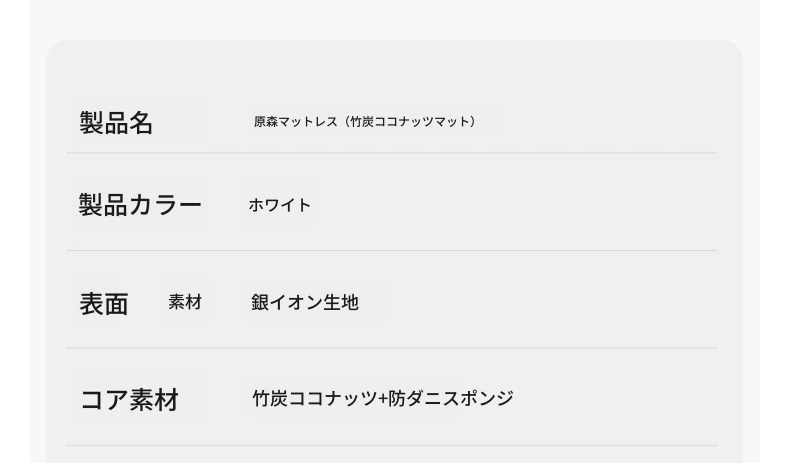Click the 原森 word in product name

tap(265, 122)
